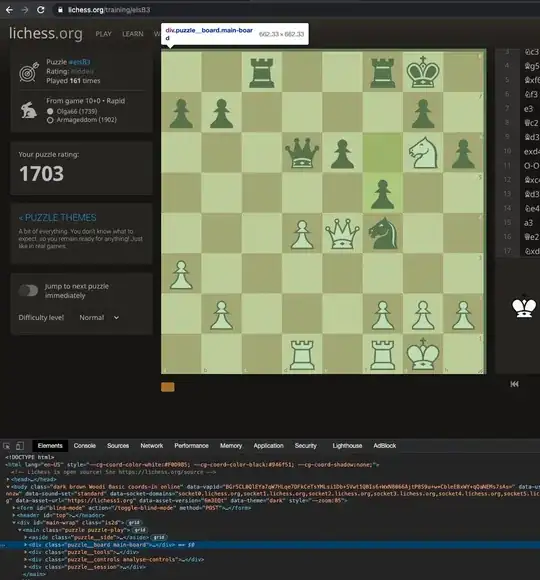Select the white rook on f1

pyautogui.click(x=382, y=355)
